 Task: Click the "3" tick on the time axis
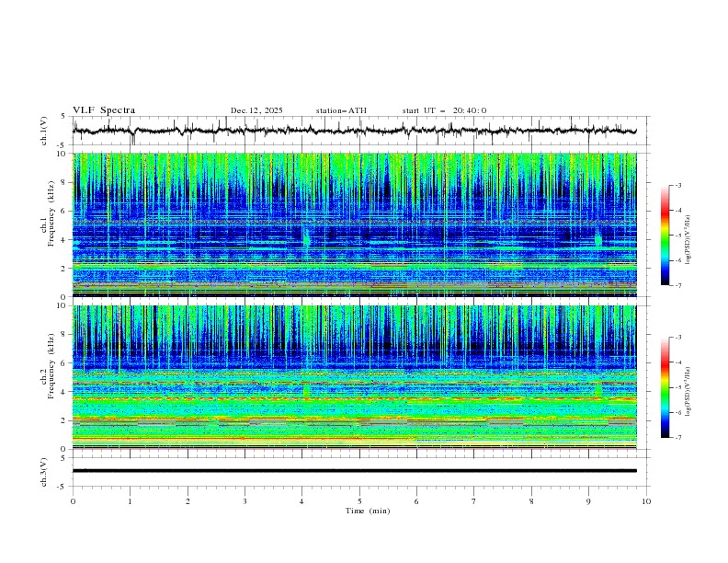(x=245, y=501)
